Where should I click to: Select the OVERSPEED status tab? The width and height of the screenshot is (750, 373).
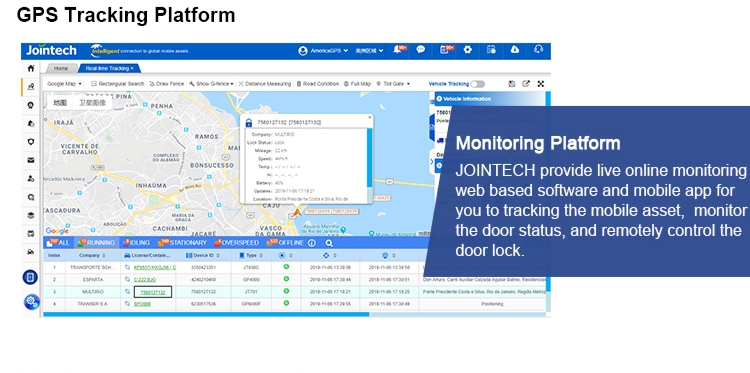tap(237, 243)
